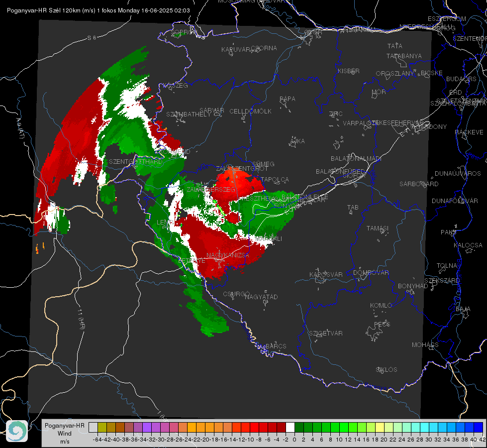Click the KALOCSA town label
The height and width of the screenshot is (448, 487).
tap(468, 245)
